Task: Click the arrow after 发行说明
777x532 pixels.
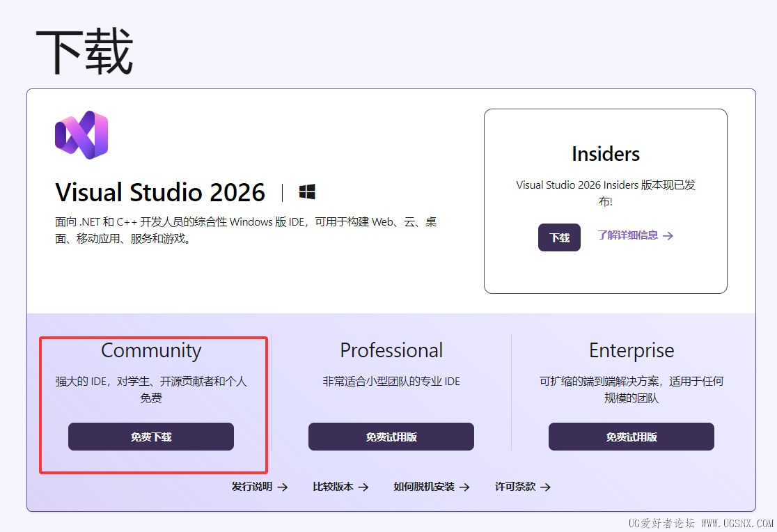Action: (283, 487)
